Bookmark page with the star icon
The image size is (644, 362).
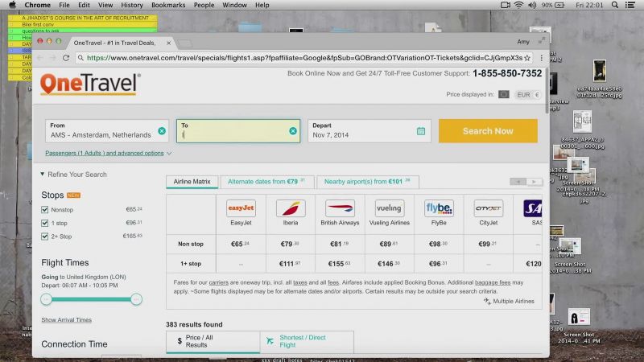pyautogui.click(x=527, y=58)
